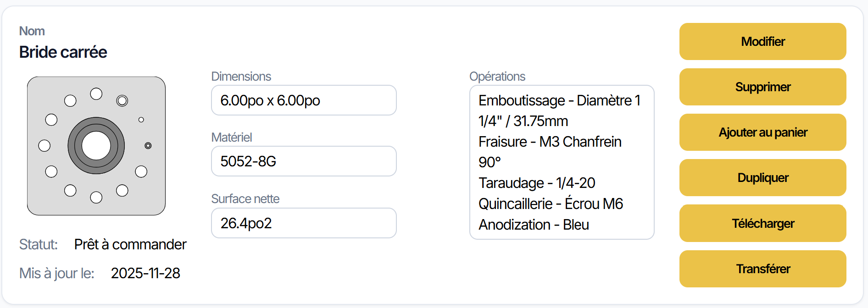Choose the Quincaillerie Écrou M6 operation
Viewport: 868px width, 308px height.
click(x=551, y=203)
